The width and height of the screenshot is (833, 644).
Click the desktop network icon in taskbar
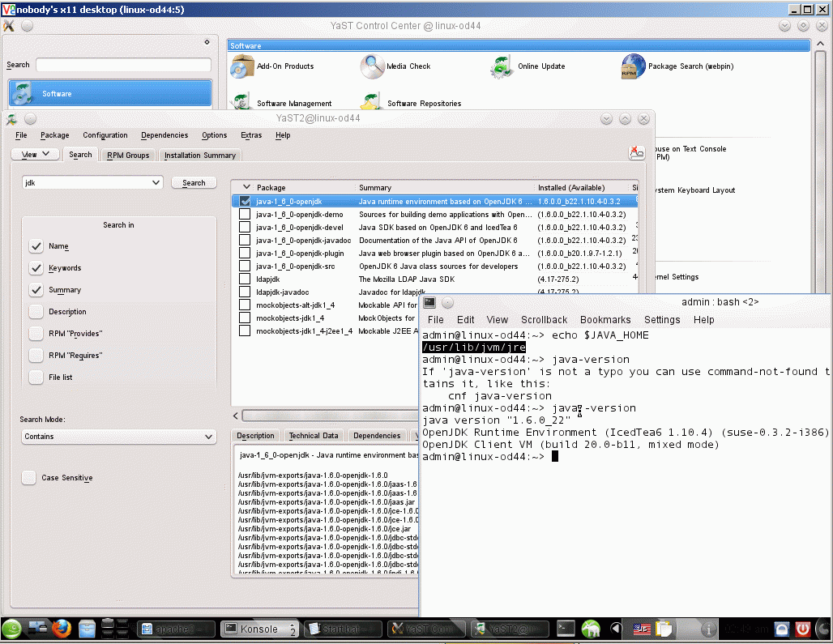[37, 629]
